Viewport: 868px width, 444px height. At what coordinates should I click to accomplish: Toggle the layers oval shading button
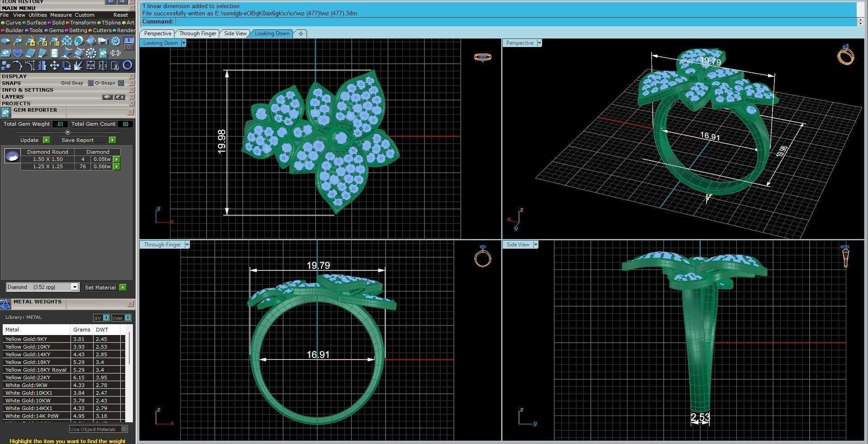pyautogui.click(x=107, y=97)
